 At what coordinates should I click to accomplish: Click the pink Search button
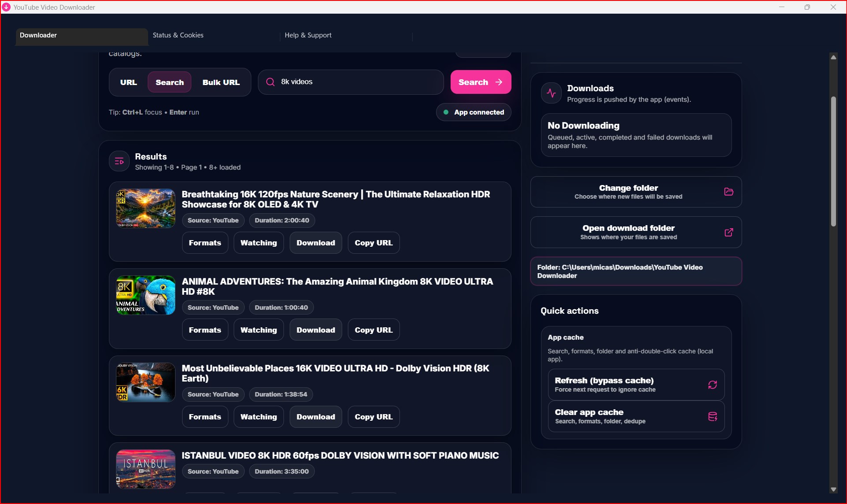pyautogui.click(x=481, y=82)
